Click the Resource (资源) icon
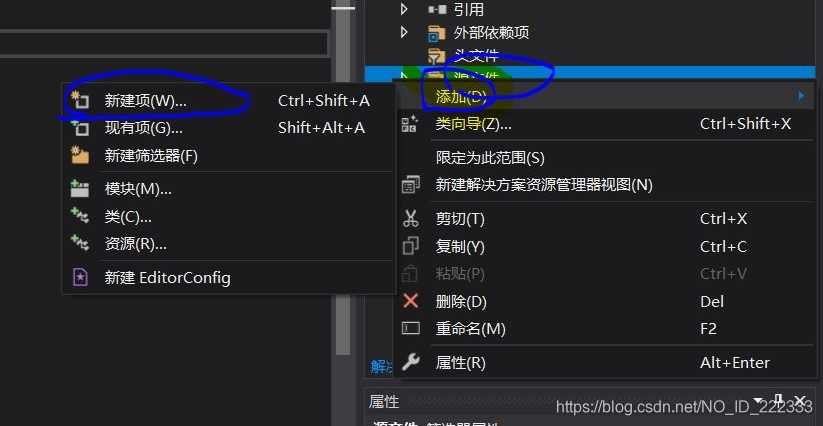823x426 pixels. coord(80,243)
